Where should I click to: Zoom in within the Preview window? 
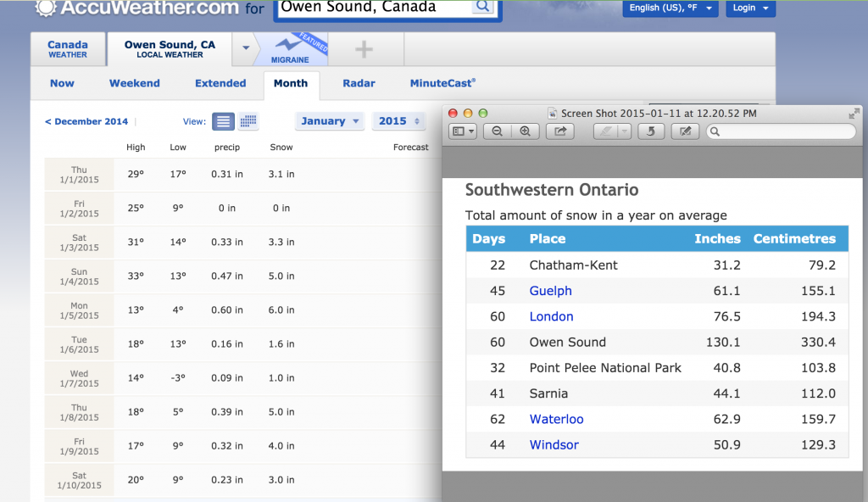coord(525,131)
